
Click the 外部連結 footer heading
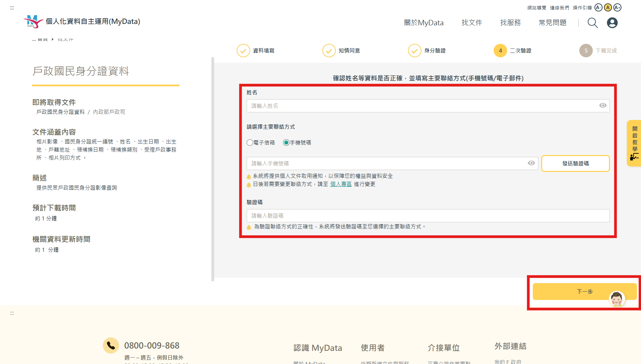click(x=510, y=346)
